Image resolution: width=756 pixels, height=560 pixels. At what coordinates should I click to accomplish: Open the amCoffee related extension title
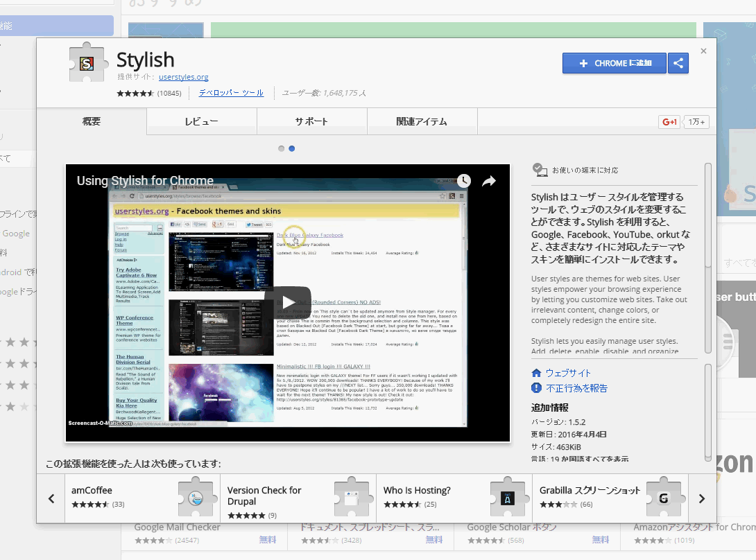click(x=92, y=490)
